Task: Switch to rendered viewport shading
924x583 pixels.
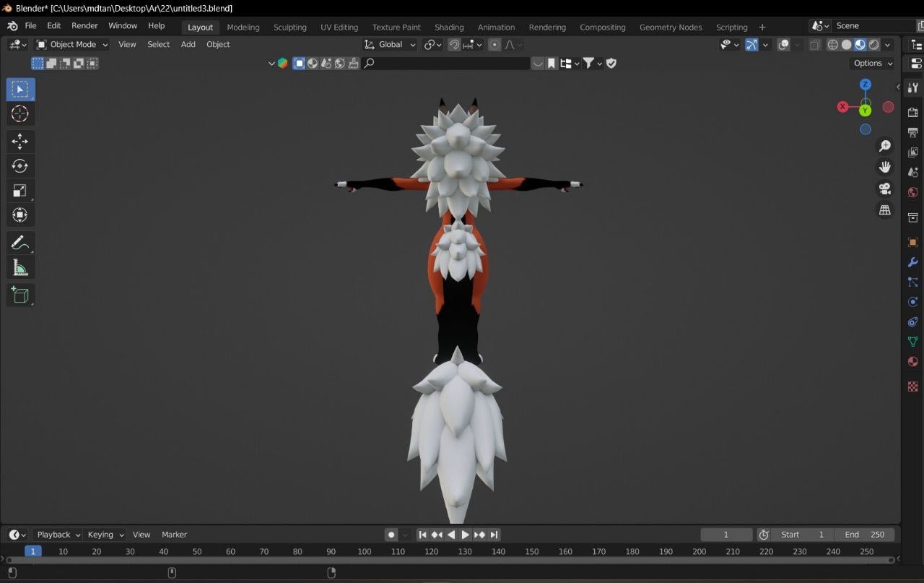Action: pos(874,45)
